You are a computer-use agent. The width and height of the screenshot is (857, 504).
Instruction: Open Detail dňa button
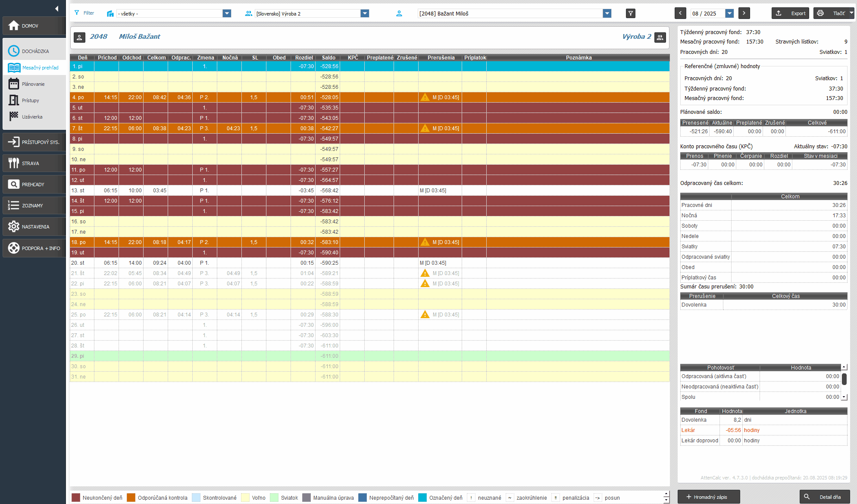825,497
